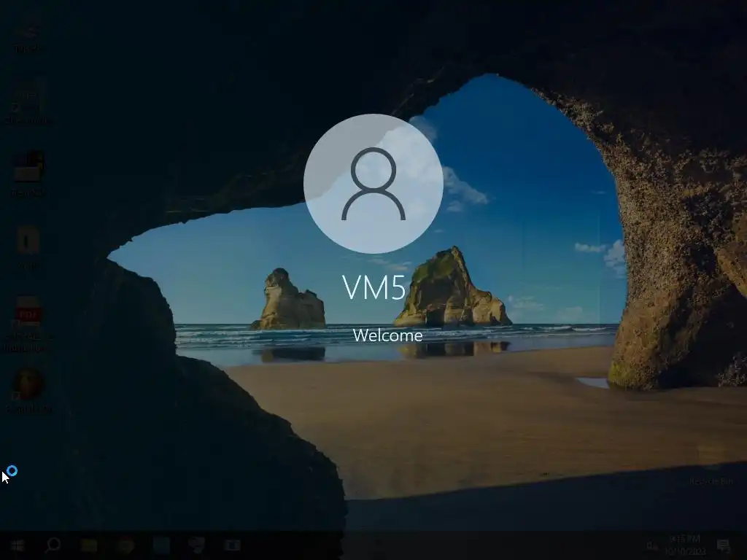Click the VM5 user avatar picture
The height and width of the screenshot is (560, 747).
coord(373,183)
